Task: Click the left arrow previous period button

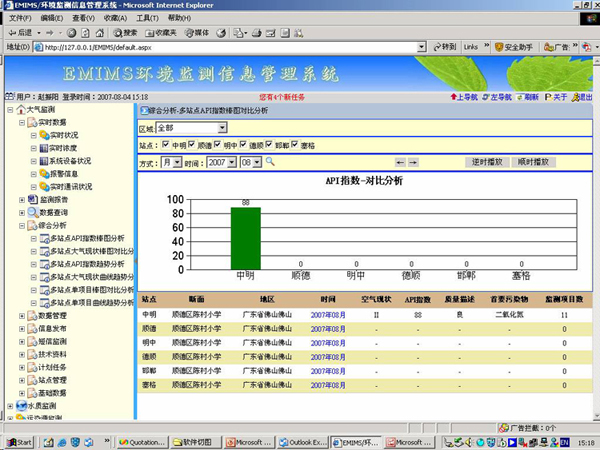Action: tap(400, 163)
